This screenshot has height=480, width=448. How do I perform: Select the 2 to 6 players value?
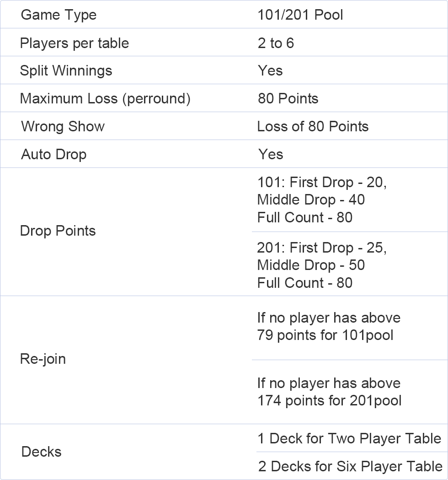pos(276,43)
